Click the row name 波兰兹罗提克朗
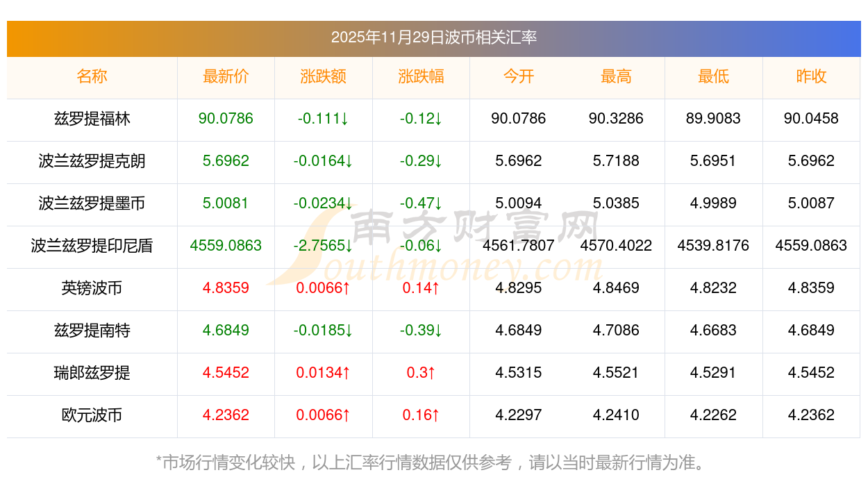Image resolution: width=868 pixels, height=484 pixels. point(92,161)
